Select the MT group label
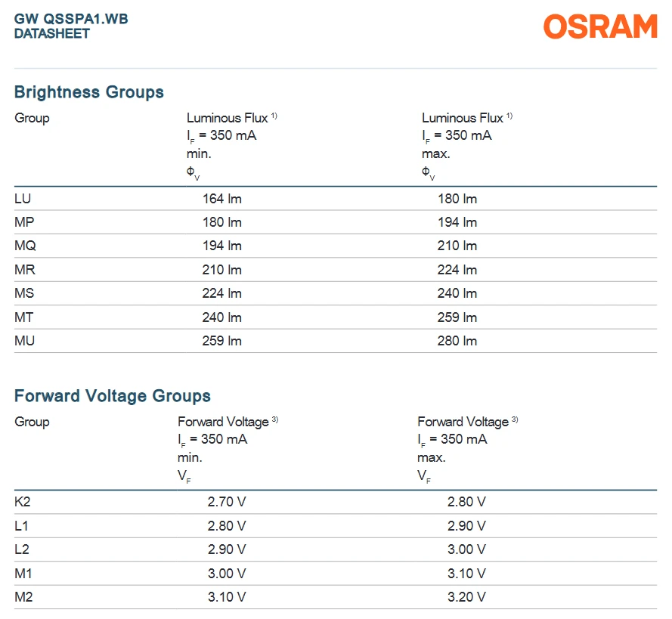The height and width of the screenshot is (619, 672). [x=23, y=317]
